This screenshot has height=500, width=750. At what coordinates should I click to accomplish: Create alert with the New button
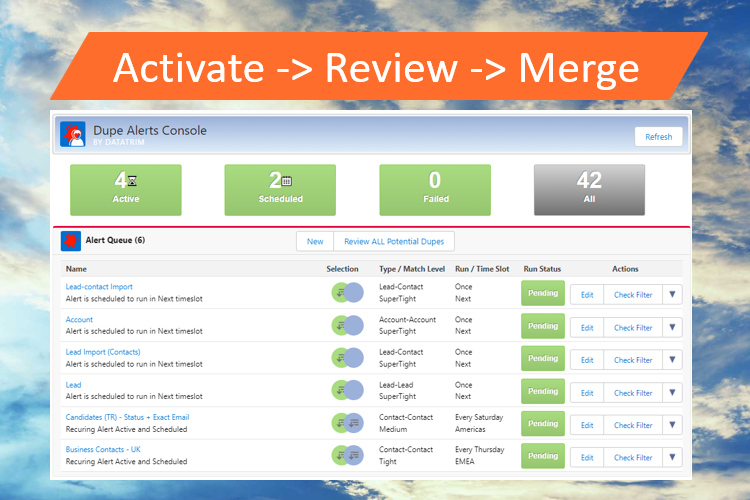(x=315, y=241)
